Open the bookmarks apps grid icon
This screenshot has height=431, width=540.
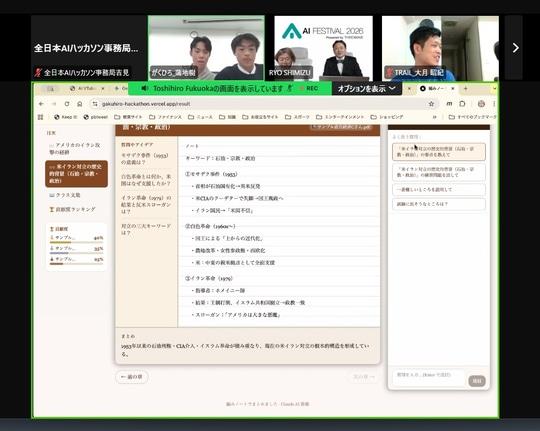pos(40,117)
